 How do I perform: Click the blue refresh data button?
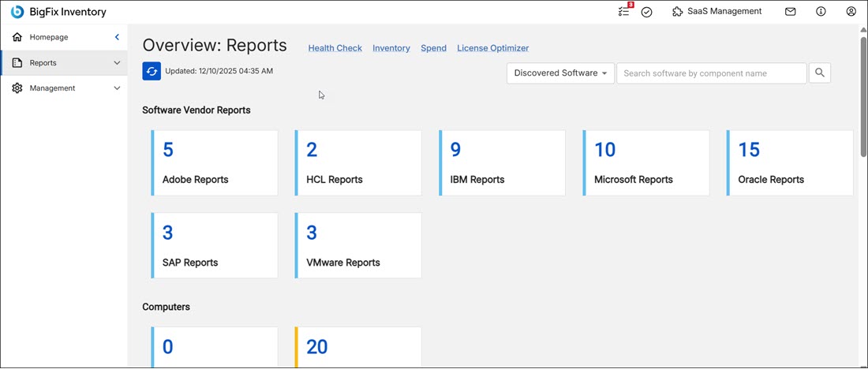point(152,71)
